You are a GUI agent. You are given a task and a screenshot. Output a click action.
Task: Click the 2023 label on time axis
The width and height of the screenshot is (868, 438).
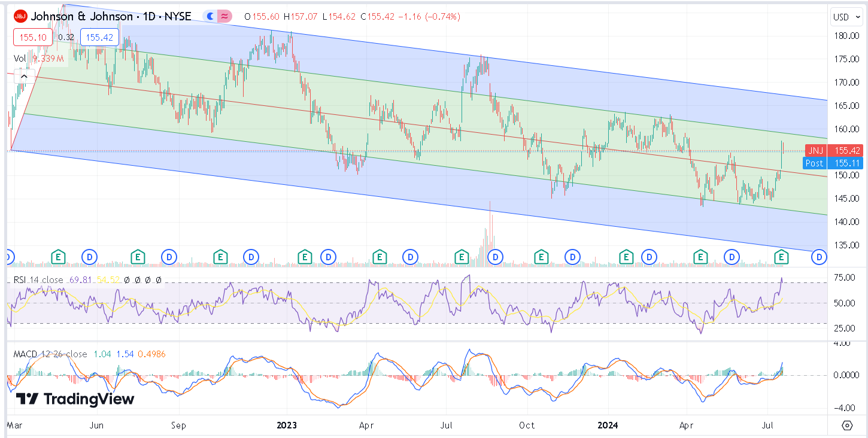coord(287,425)
